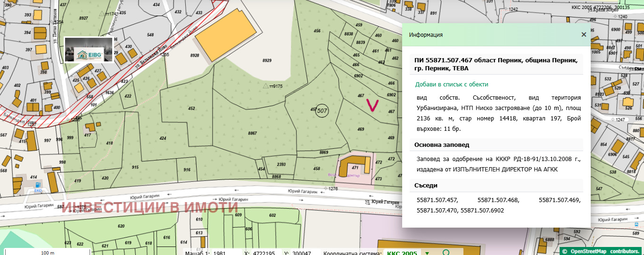The image size is (644, 255).
Task: Close the Информация panel
Action: tap(584, 34)
